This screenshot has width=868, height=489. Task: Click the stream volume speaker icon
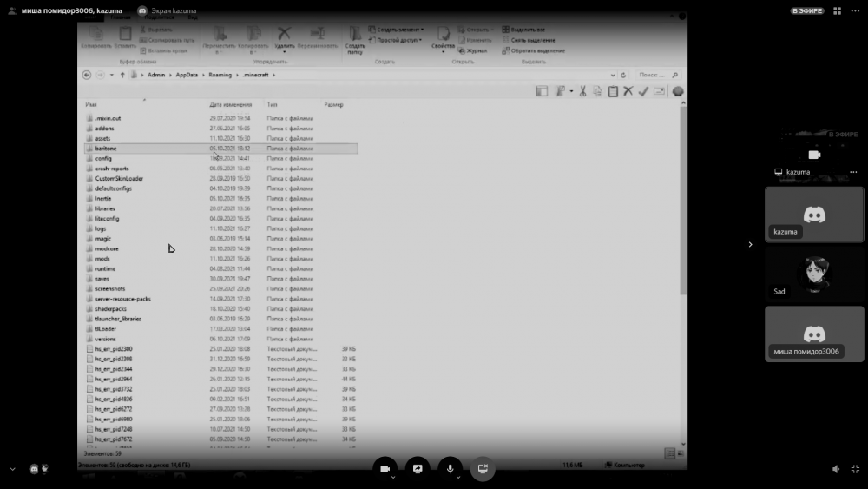click(x=836, y=469)
